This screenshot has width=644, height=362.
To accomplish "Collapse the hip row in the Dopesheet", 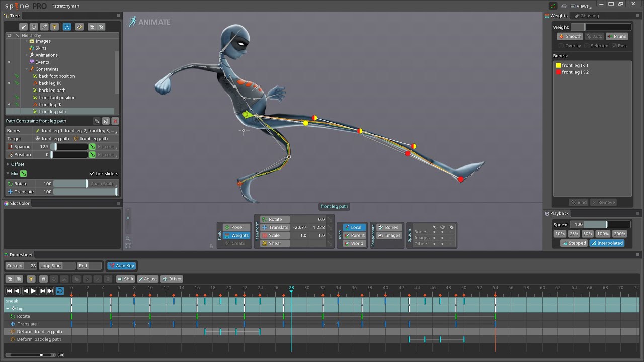I will [x=8, y=309].
